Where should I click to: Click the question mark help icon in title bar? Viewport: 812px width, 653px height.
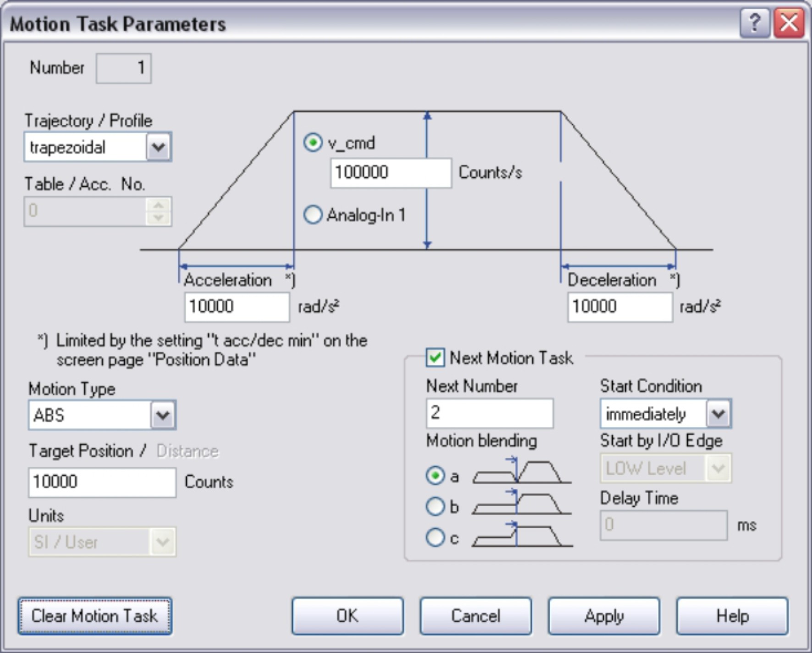coord(754,23)
